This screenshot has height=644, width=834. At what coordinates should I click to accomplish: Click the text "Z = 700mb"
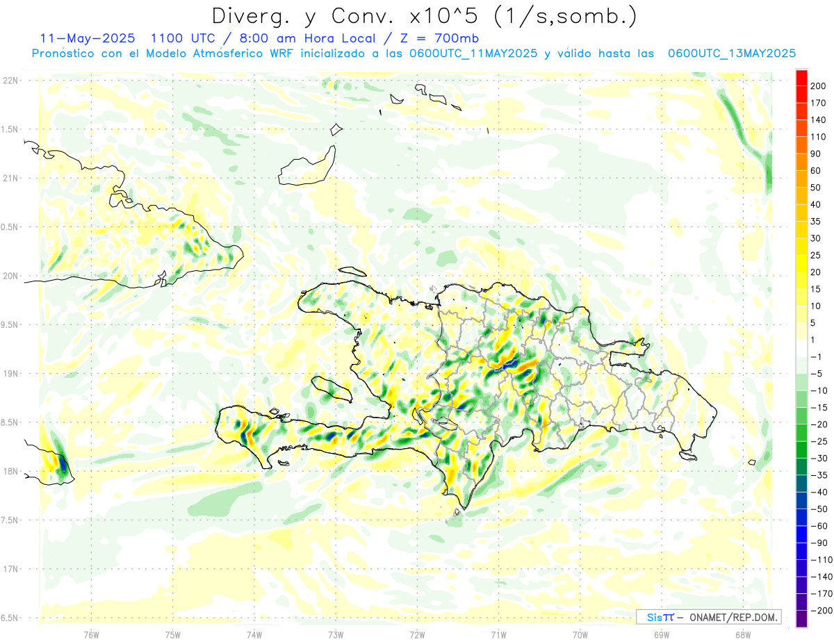(438, 38)
